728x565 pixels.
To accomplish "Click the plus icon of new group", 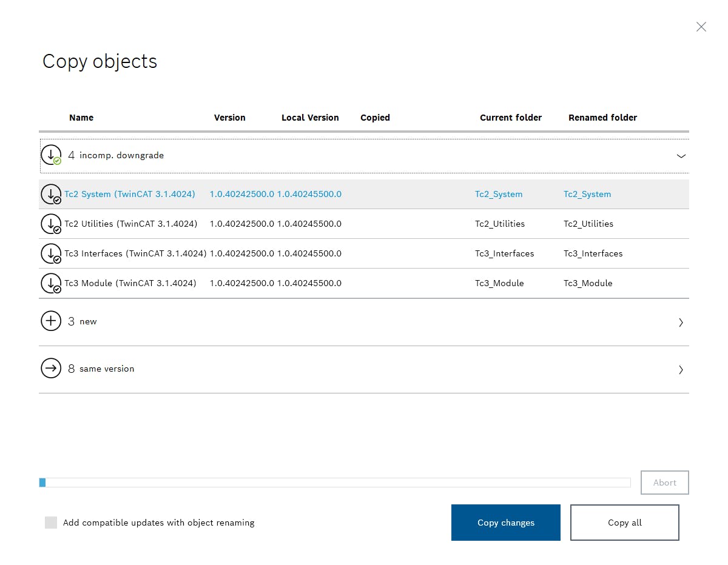I will tap(51, 321).
